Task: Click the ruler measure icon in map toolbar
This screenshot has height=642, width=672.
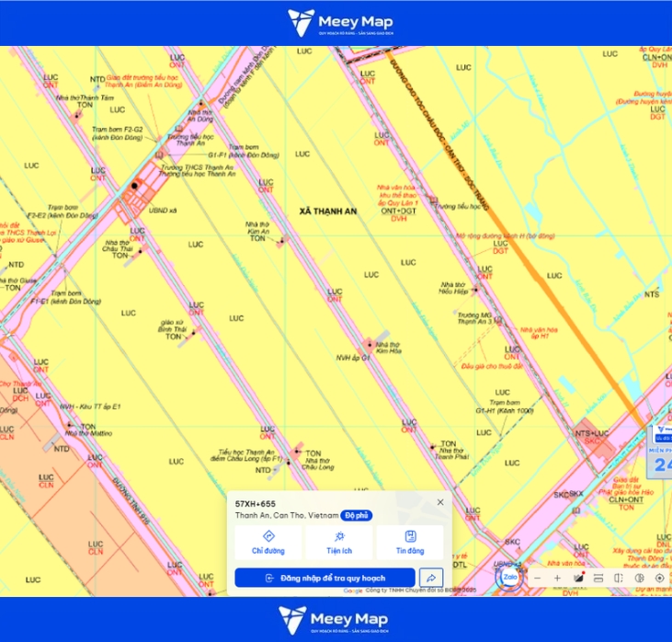Action: [x=598, y=579]
